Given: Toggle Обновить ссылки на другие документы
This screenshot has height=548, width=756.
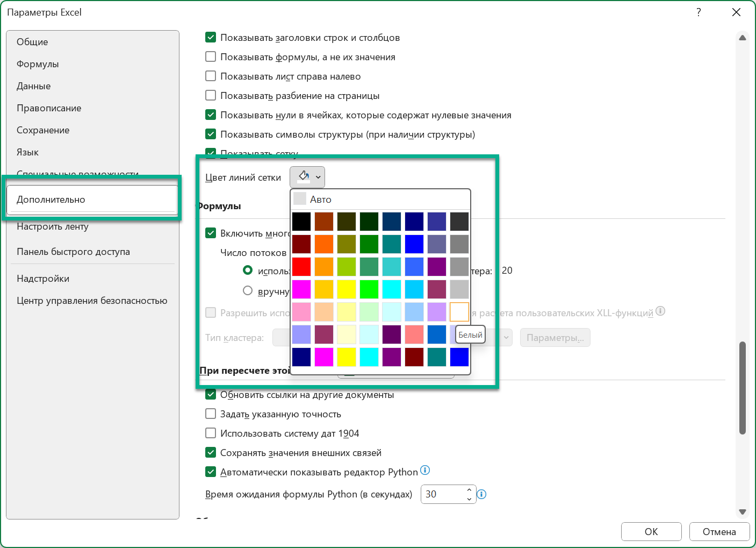Looking at the screenshot, I should (211, 395).
